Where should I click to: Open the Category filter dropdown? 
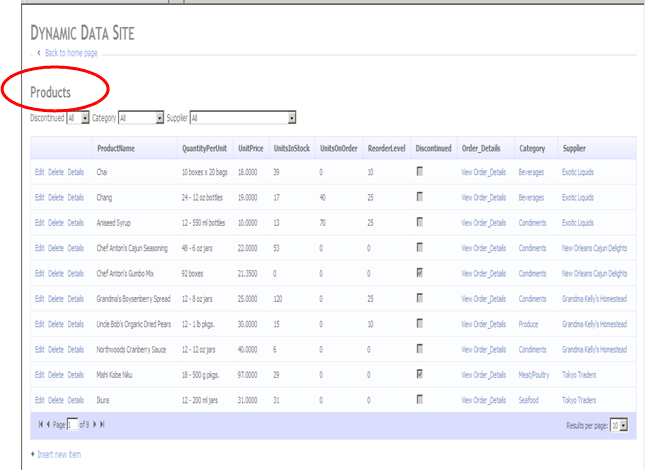click(141, 118)
